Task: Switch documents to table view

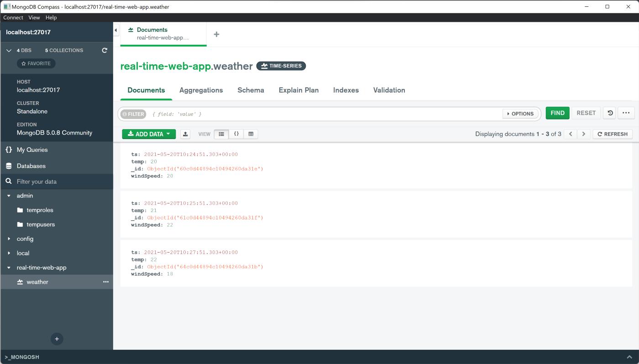Action: [251, 134]
